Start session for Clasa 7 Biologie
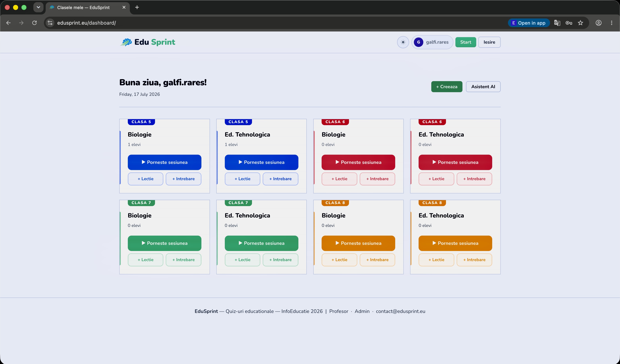620x364 pixels. pyautogui.click(x=164, y=243)
